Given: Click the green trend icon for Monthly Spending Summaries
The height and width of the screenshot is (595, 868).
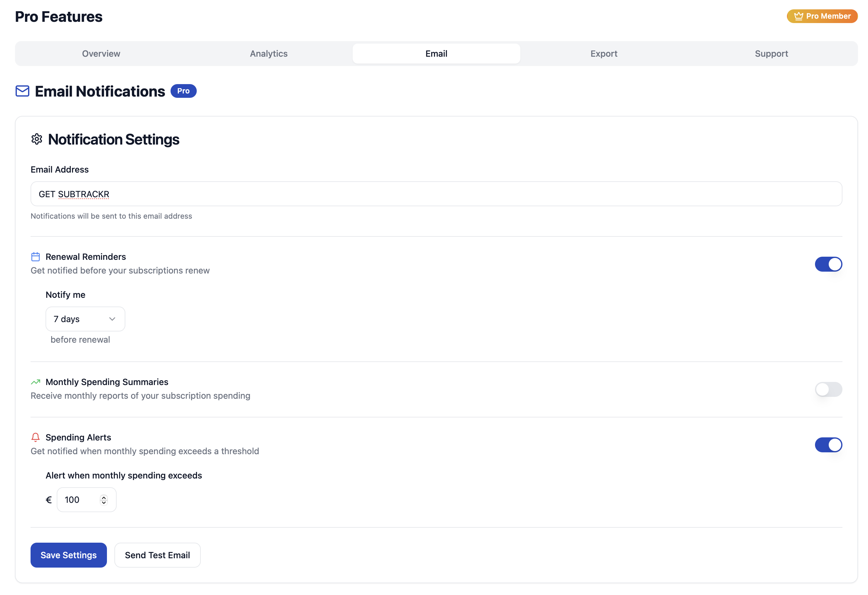Looking at the screenshot, I should (35, 382).
